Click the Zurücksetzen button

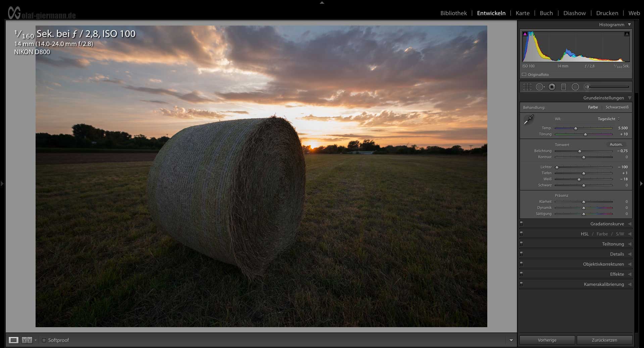coord(604,340)
